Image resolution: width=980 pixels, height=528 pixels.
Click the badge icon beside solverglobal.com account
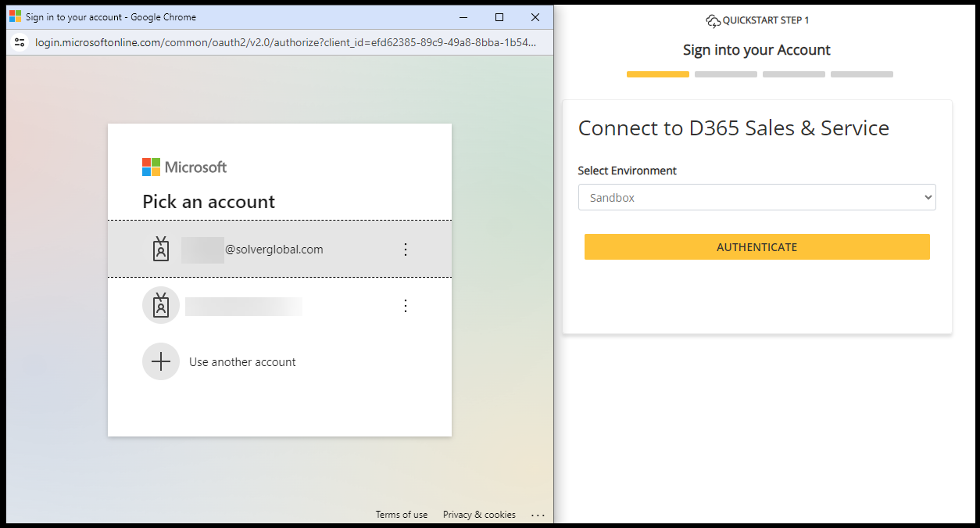161,249
